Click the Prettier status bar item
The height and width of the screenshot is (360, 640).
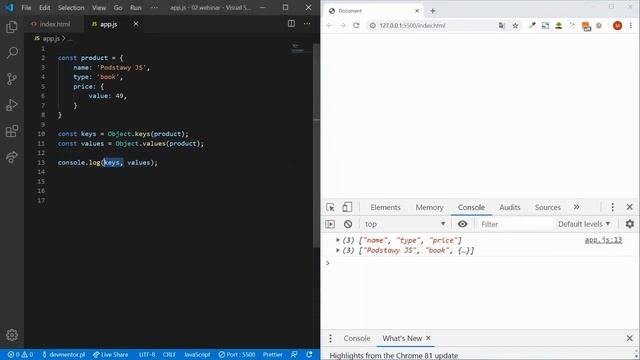click(x=273, y=354)
